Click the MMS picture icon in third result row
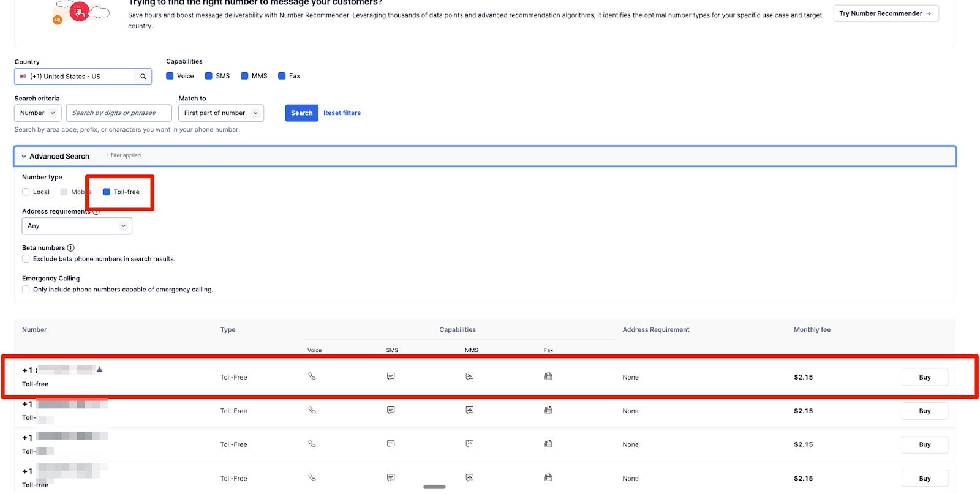The width and height of the screenshot is (980, 494). click(469, 444)
